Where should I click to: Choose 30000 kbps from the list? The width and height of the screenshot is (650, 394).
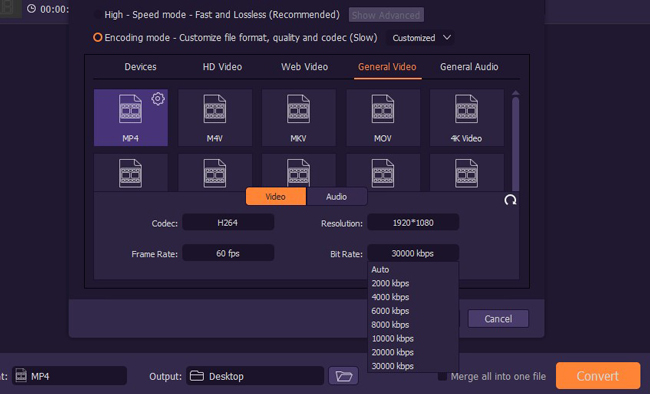pos(413,366)
